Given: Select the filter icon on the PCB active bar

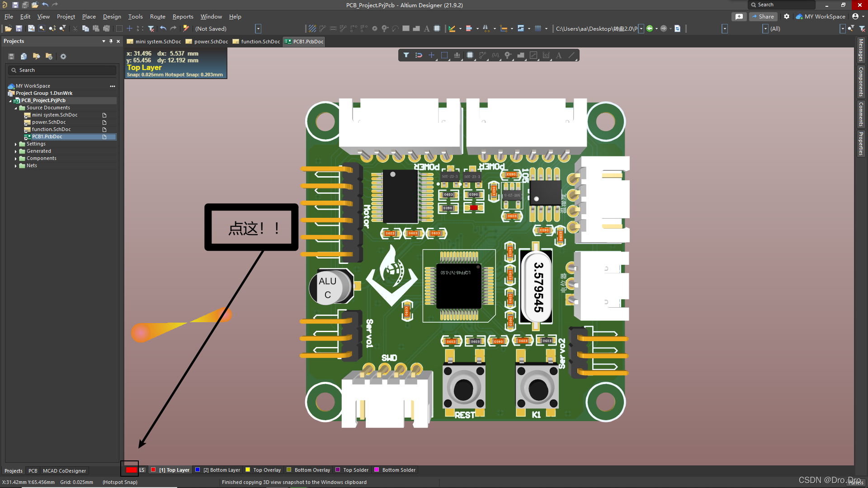Looking at the screenshot, I should (x=406, y=55).
